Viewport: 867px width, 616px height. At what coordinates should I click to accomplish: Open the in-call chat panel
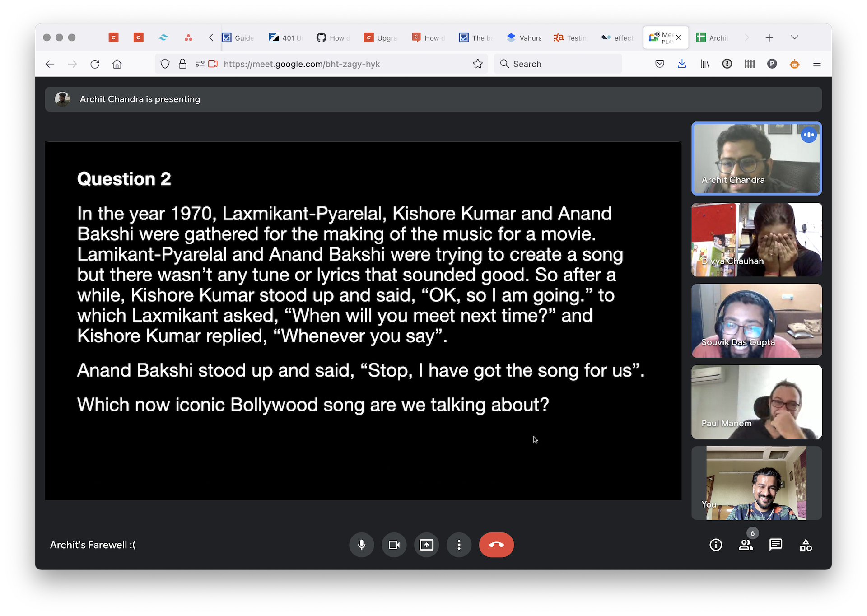776,545
